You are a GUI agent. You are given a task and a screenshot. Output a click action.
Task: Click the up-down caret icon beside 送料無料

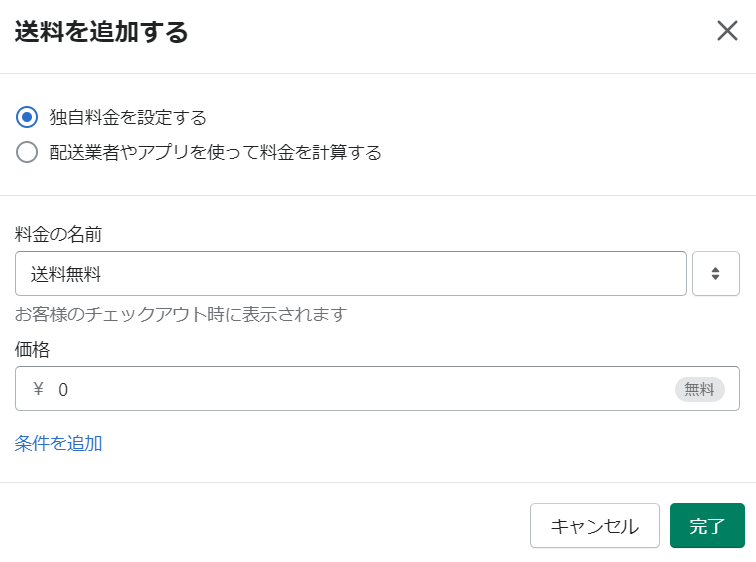click(x=716, y=273)
